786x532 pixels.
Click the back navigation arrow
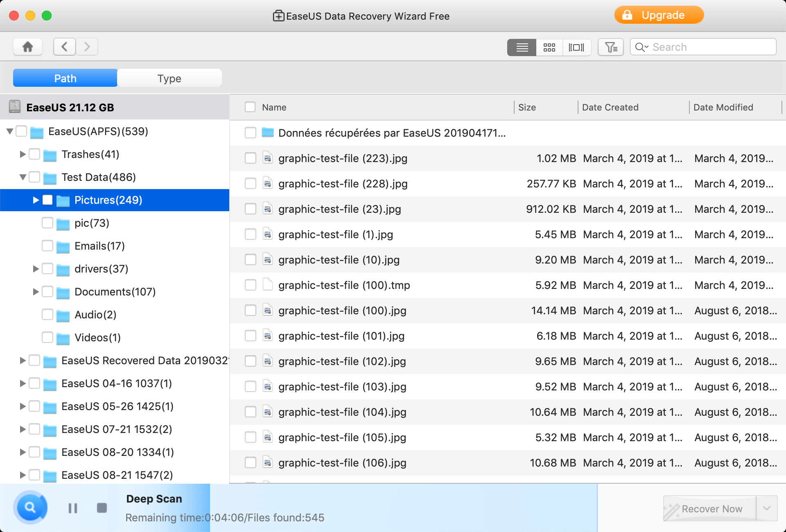coord(64,46)
